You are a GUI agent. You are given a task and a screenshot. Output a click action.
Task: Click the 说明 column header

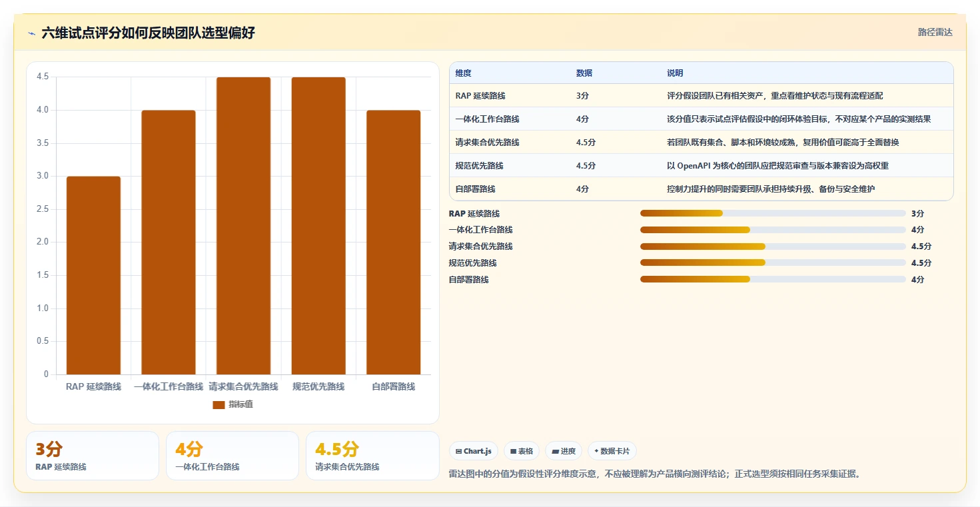[x=675, y=73]
